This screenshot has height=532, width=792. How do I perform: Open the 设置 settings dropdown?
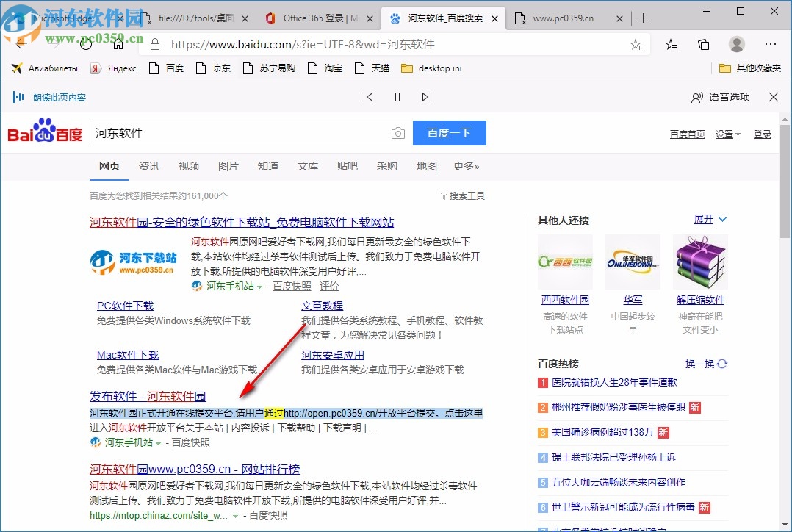click(727, 134)
